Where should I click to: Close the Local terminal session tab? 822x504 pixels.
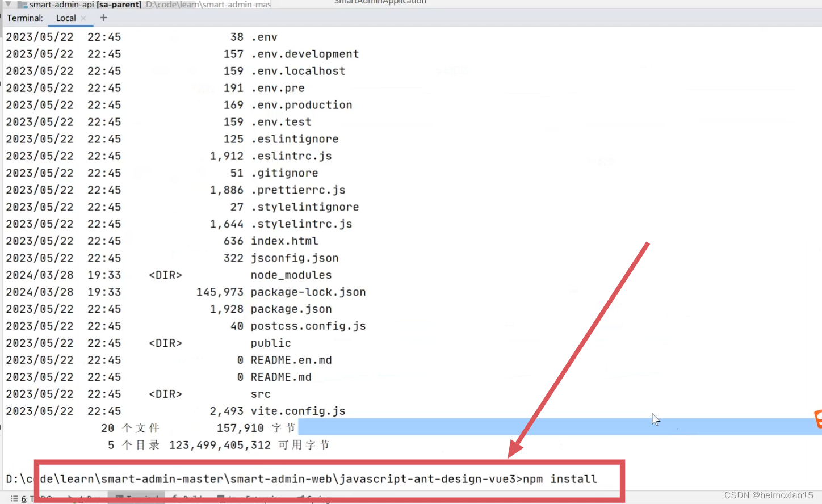click(83, 18)
